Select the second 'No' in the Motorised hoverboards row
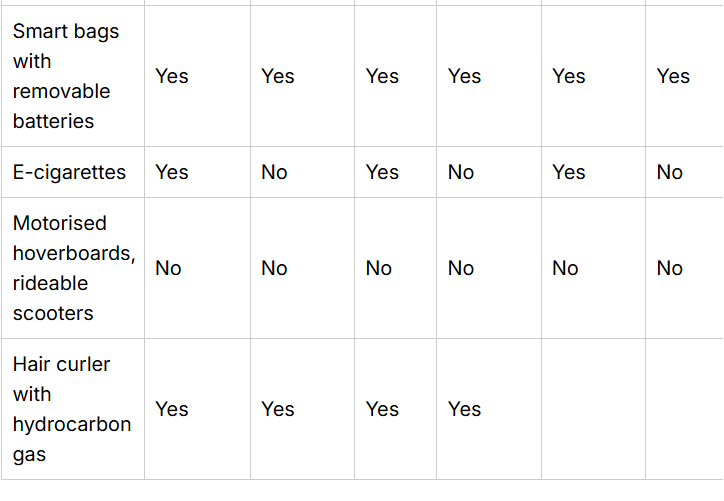 click(x=274, y=268)
